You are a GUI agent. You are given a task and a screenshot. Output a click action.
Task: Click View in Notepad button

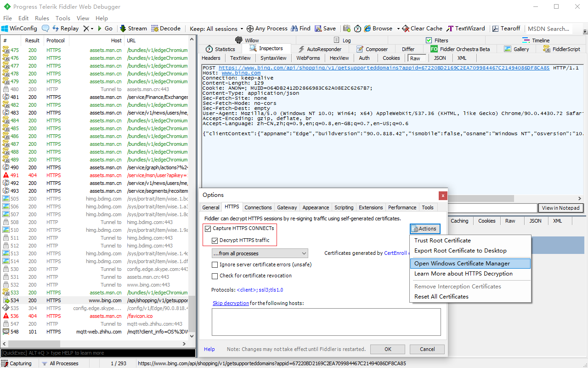pyautogui.click(x=560, y=208)
